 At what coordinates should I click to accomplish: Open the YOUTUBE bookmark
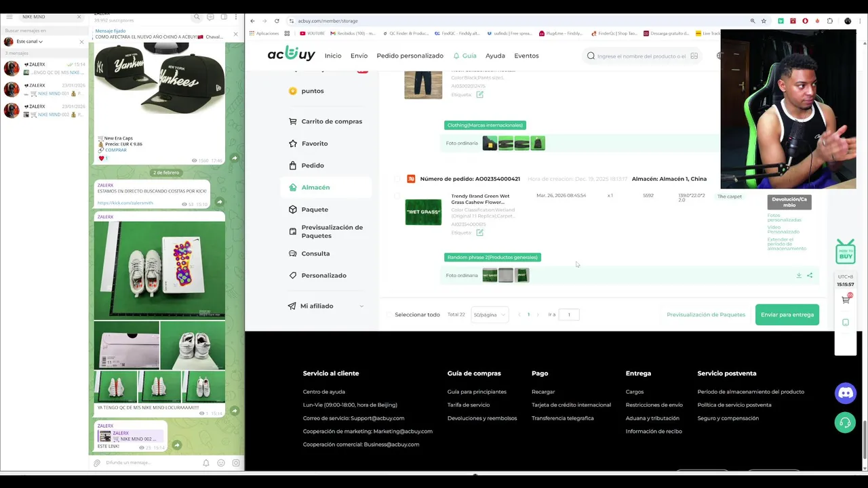[312, 33]
